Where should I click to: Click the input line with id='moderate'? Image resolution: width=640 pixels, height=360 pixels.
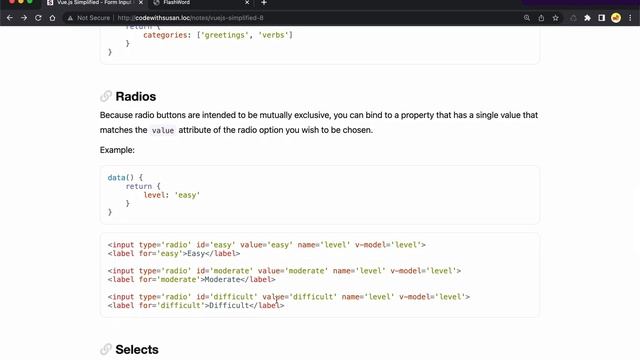[x=284, y=271]
